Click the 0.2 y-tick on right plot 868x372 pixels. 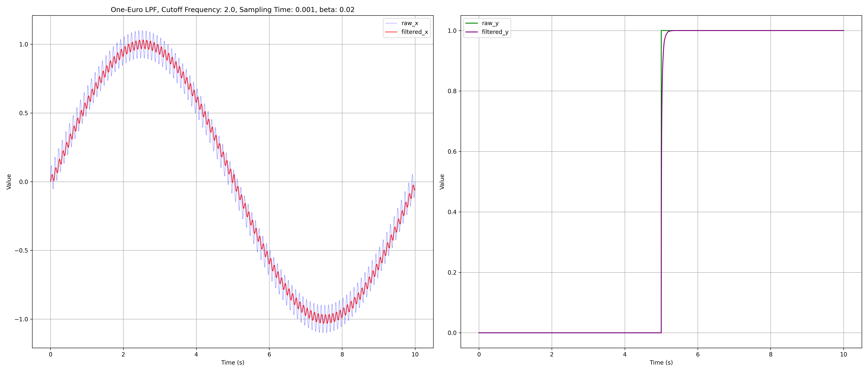[452, 273]
